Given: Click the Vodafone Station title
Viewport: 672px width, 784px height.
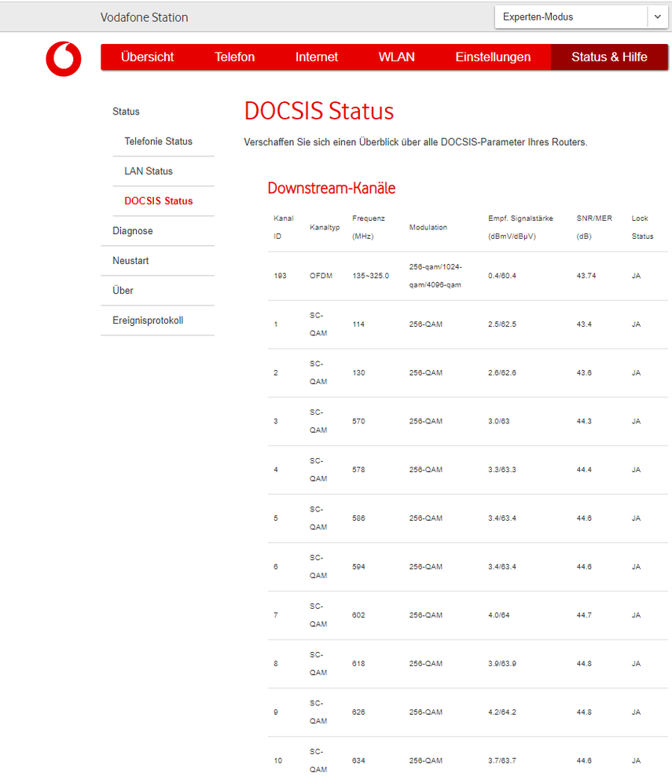Looking at the screenshot, I should pyautogui.click(x=143, y=16).
